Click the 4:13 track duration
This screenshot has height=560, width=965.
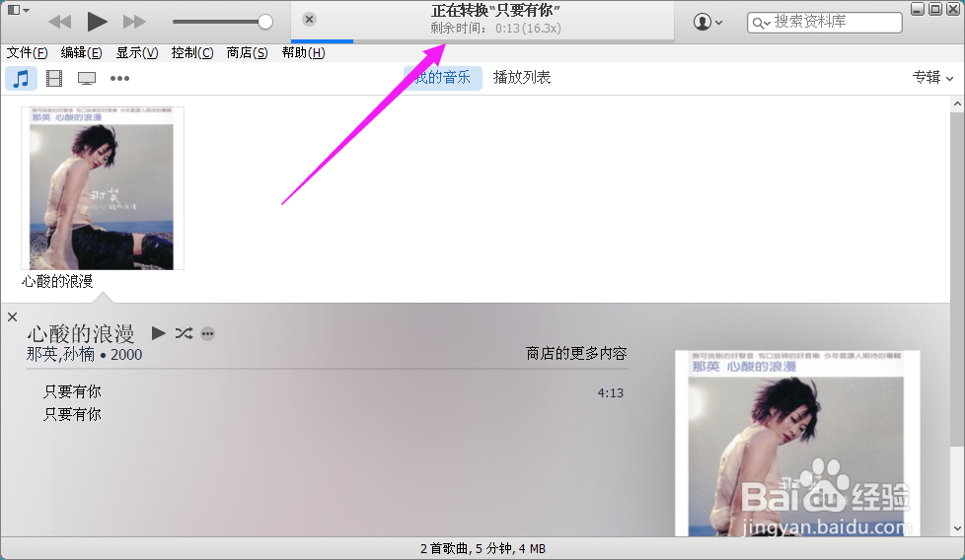[x=611, y=392]
